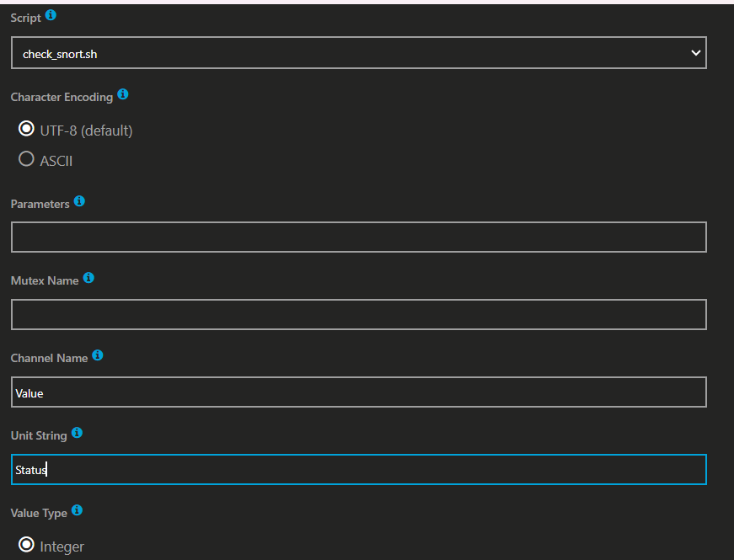
Task: Click the Channel Name field containing Value
Action: point(358,392)
